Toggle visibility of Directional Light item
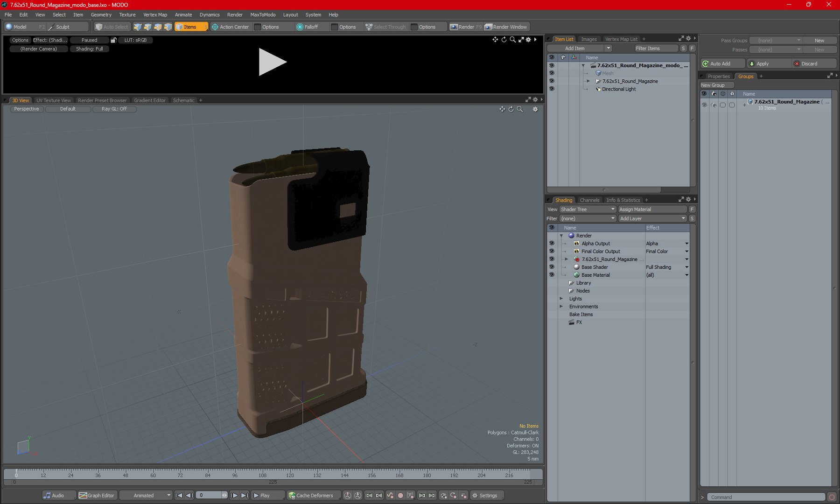Image resolution: width=840 pixels, height=504 pixels. point(552,89)
